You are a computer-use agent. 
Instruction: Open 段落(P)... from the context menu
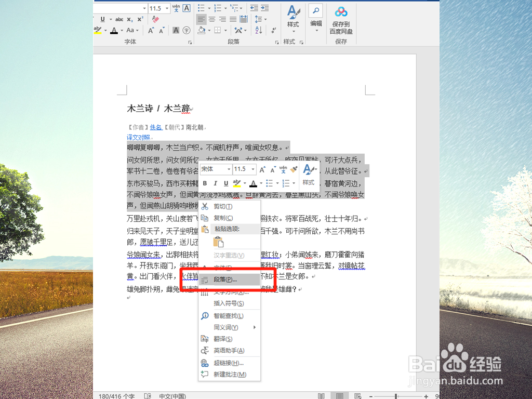click(x=229, y=280)
